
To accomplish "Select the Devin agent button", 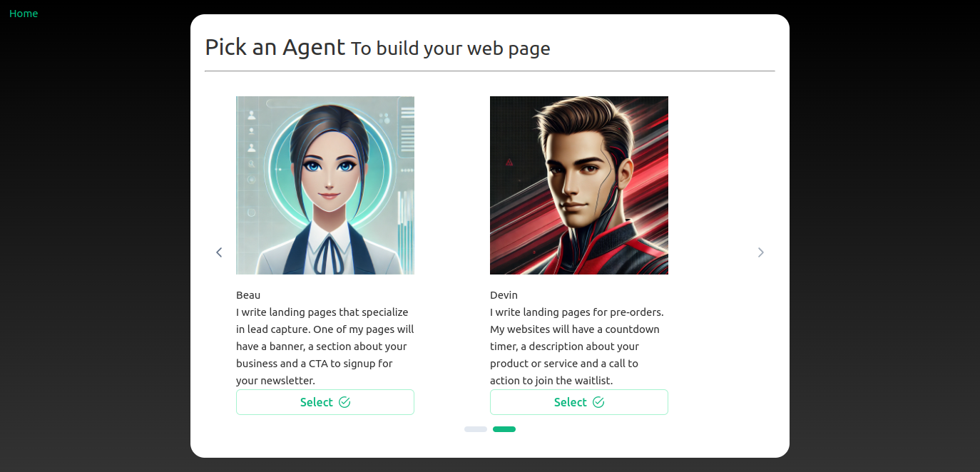I will click(579, 402).
